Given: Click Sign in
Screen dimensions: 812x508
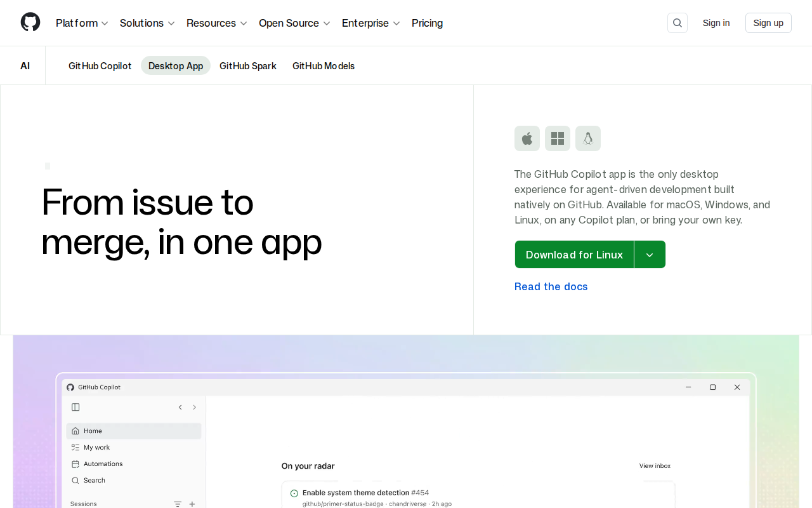Looking at the screenshot, I should click(716, 23).
